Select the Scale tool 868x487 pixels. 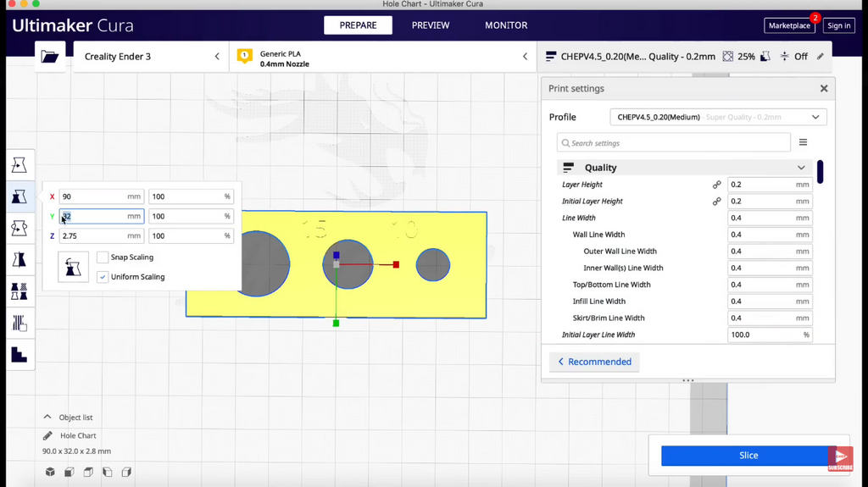19,196
